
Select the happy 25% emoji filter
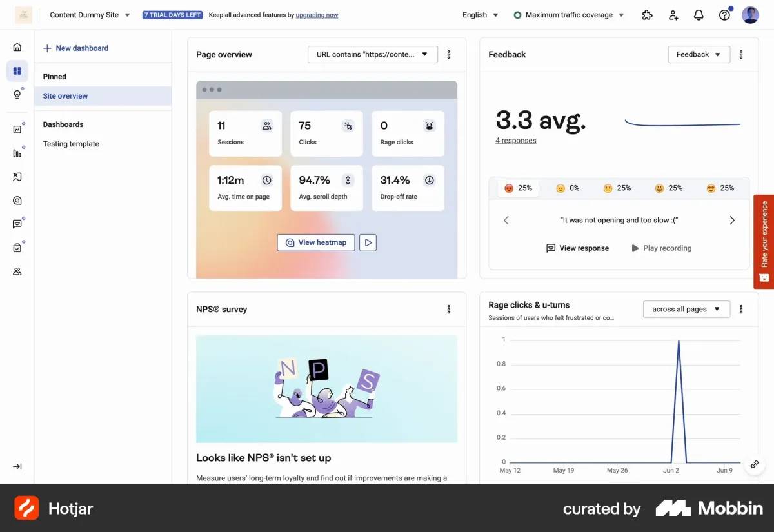coord(668,188)
